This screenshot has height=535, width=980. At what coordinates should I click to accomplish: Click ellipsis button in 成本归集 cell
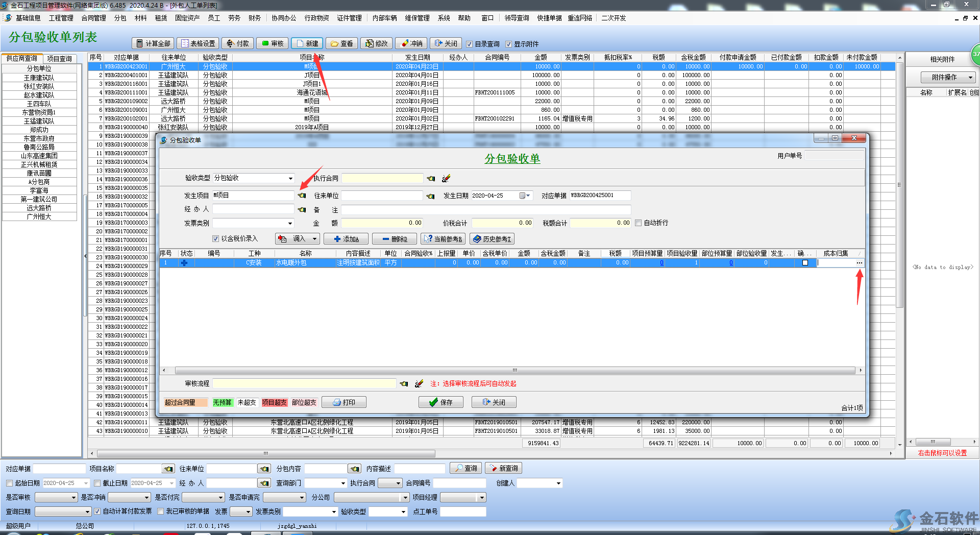point(860,263)
